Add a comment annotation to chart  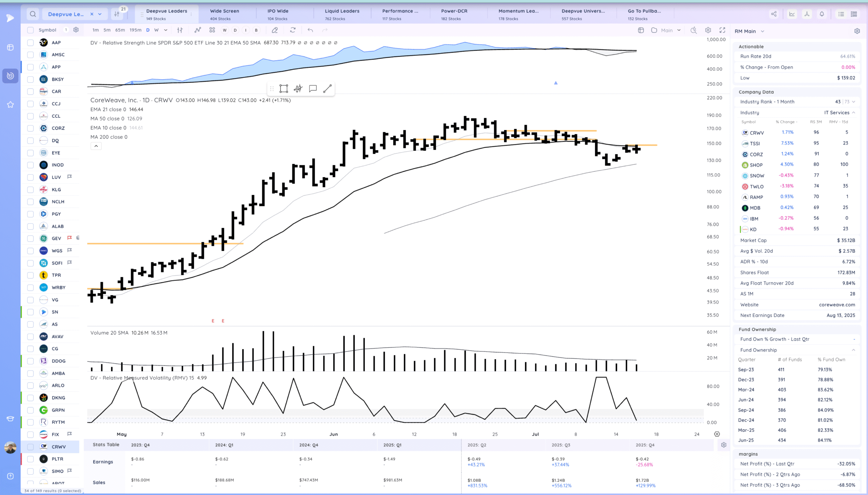(313, 89)
